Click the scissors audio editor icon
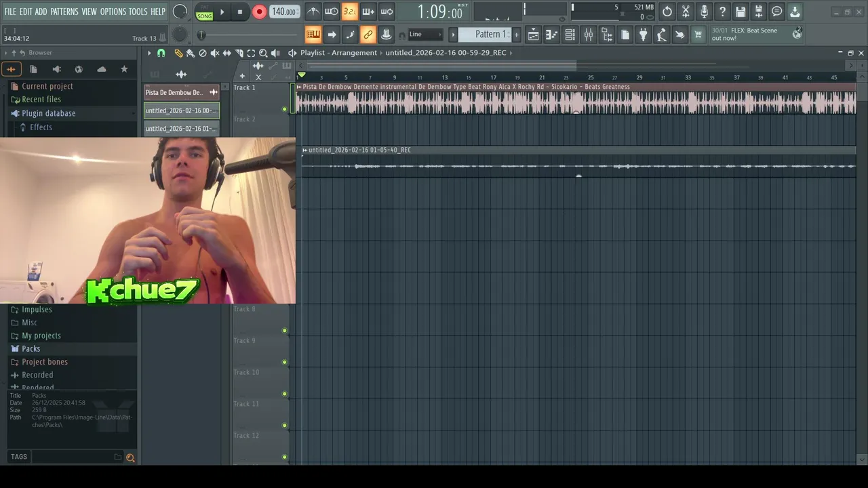 [x=686, y=12]
